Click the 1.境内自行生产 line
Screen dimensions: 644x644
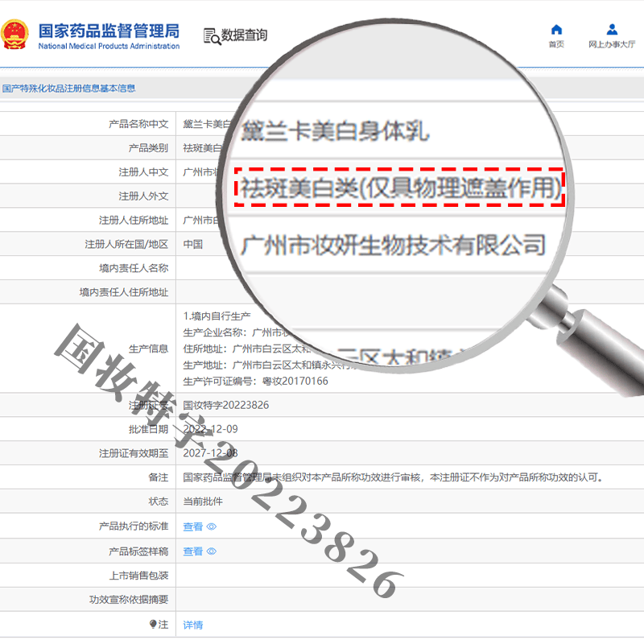click(x=217, y=316)
